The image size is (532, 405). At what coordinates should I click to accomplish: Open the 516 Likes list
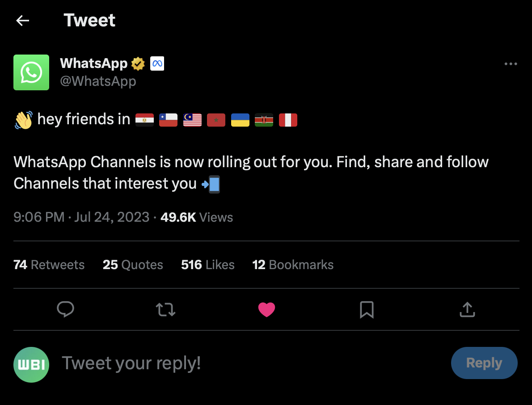208,265
